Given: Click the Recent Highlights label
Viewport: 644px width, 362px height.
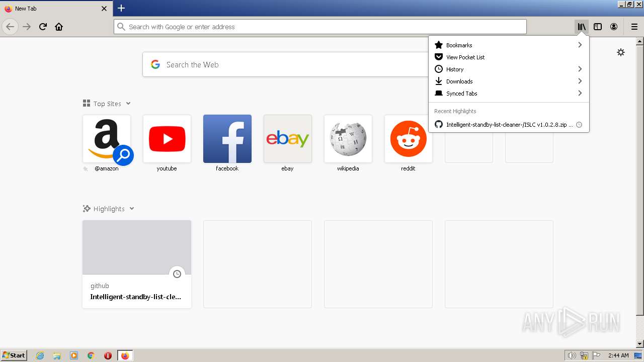Looking at the screenshot, I should (x=455, y=111).
